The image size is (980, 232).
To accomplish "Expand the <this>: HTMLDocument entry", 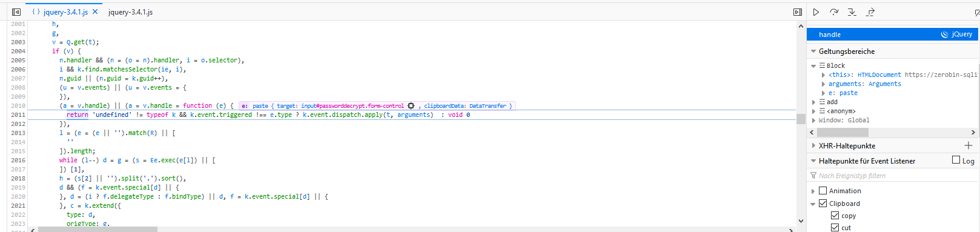I will [823, 75].
